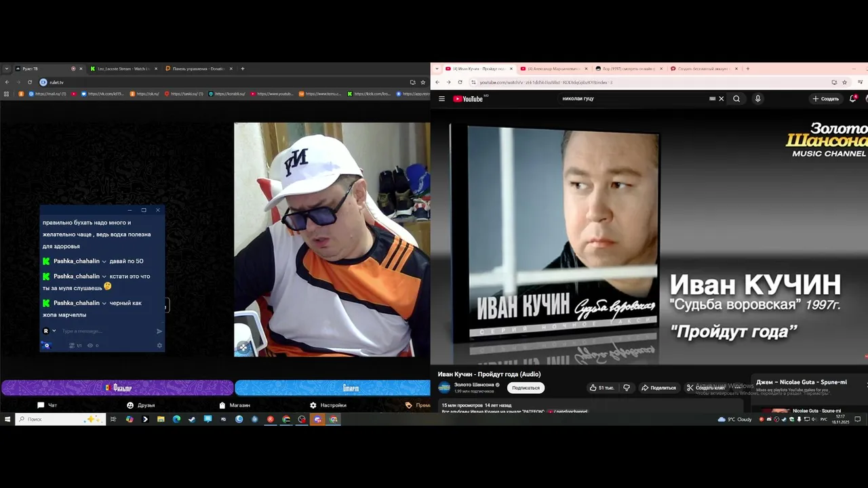This screenshot has width=868, height=488.
Task: Switch to the Leo_Lacoste Stream tab
Action: [x=123, y=68]
